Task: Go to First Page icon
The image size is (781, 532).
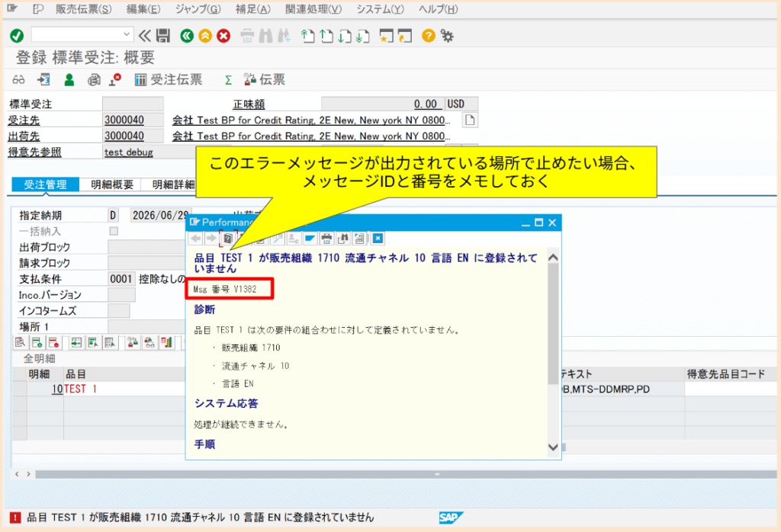Action: tap(308, 36)
